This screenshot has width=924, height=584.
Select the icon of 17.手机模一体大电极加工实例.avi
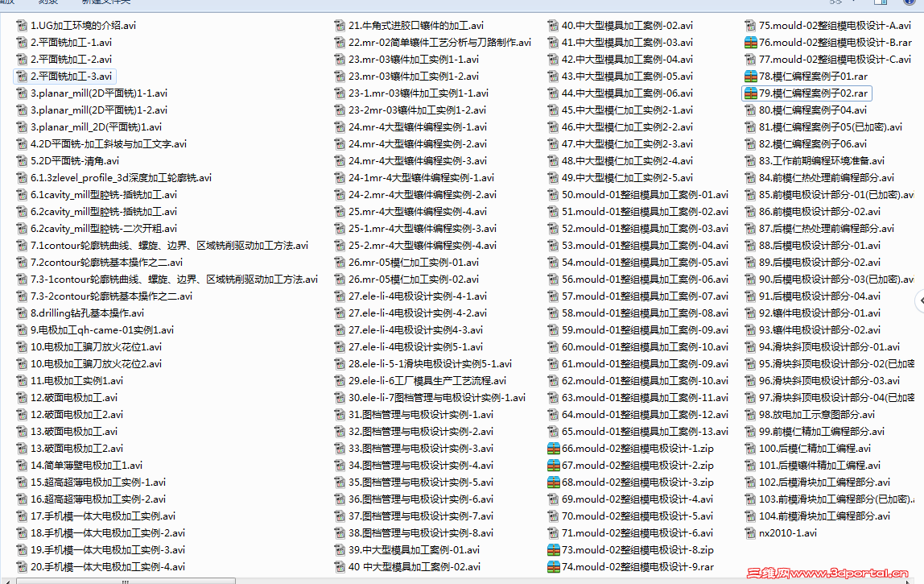point(22,516)
